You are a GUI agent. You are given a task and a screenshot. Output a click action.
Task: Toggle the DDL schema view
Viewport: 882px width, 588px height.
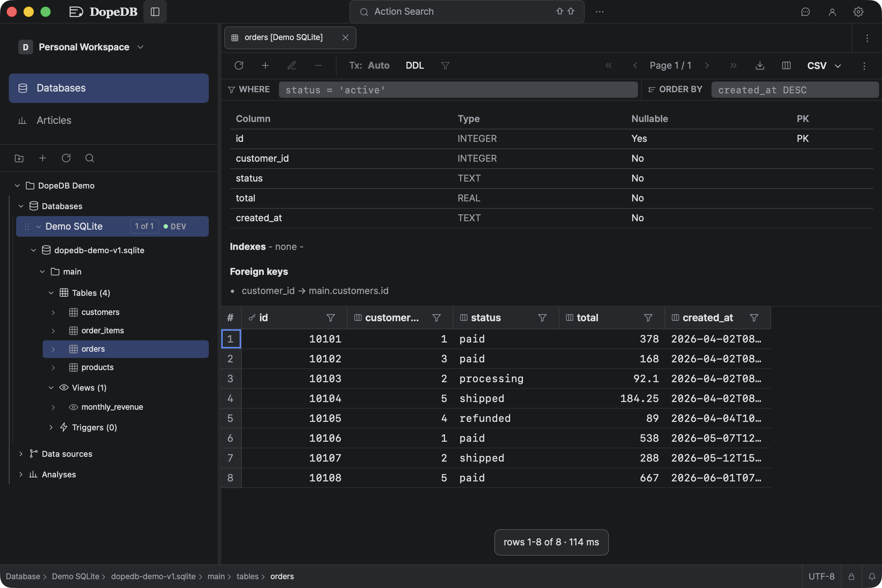(415, 66)
